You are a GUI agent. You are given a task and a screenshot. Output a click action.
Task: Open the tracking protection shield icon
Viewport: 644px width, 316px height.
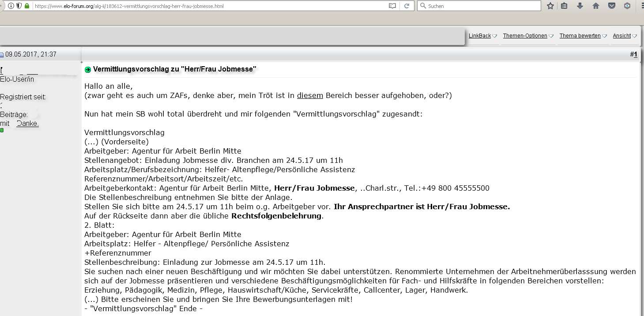pos(19,6)
